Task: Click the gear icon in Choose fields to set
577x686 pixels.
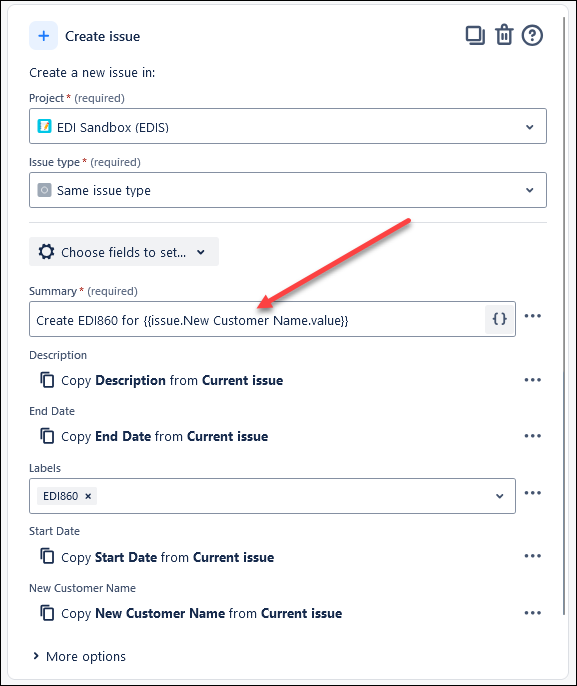Action: point(46,252)
